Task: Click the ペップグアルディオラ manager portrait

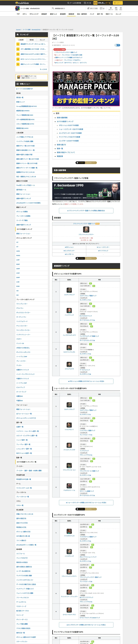Action: tap(69, 331)
